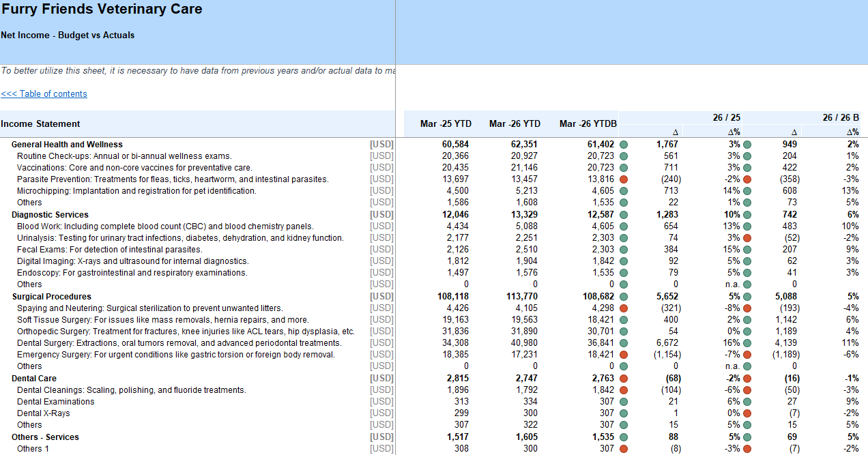868x455 pixels.
Task: Click the Income Statement header cell
Action: [x=40, y=124]
